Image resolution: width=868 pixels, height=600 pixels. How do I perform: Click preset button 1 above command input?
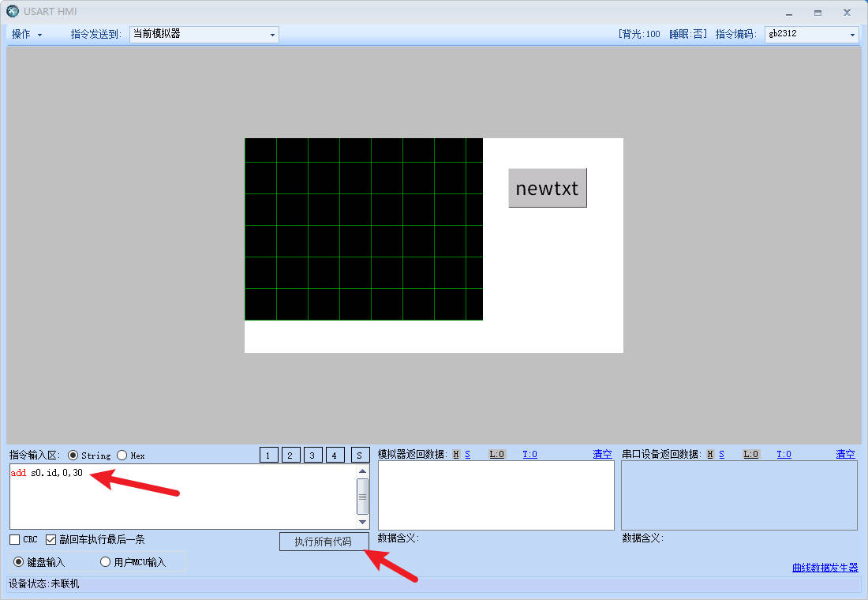click(269, 455)
